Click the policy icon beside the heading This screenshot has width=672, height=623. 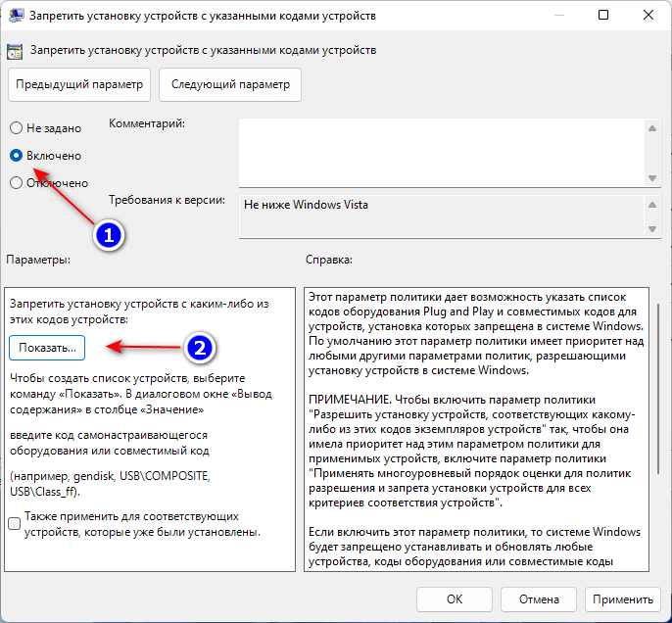(15, 51)
